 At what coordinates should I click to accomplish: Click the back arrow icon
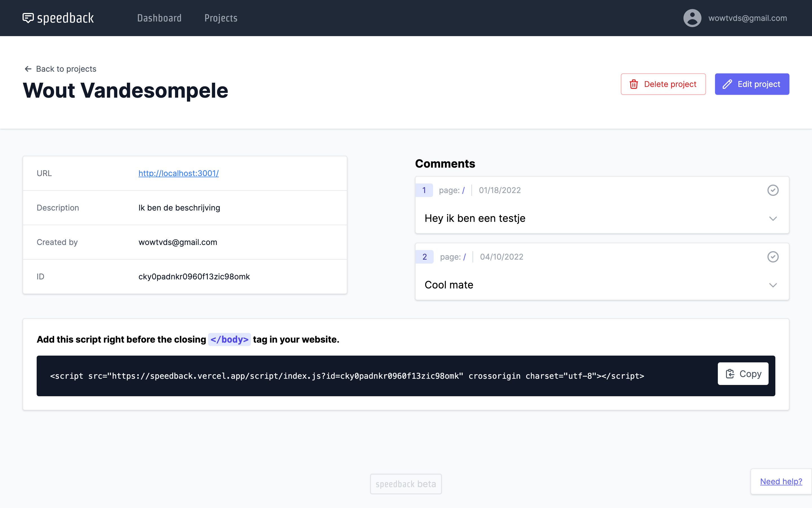pyautogui.click(x=28, y=69)
